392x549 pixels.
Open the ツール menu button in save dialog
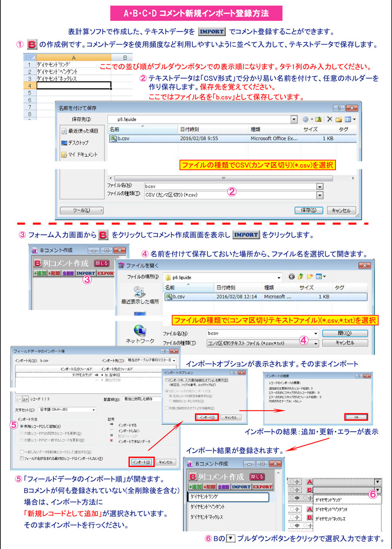click(82, 210)
